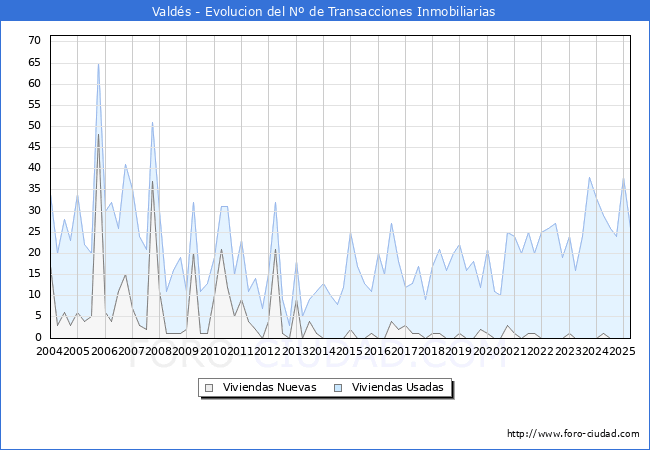
Task: Click the 50 y-axis label
Action: pos(34,126)
